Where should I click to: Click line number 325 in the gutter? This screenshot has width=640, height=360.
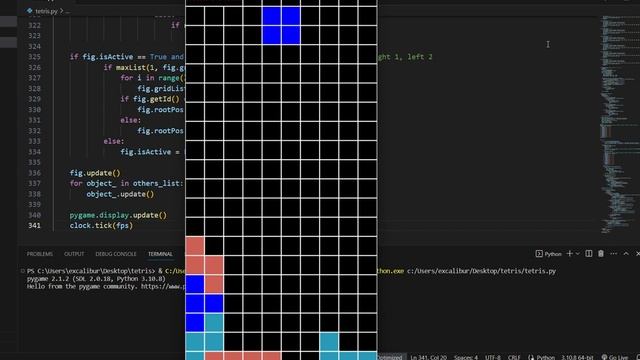pos(34,57)
